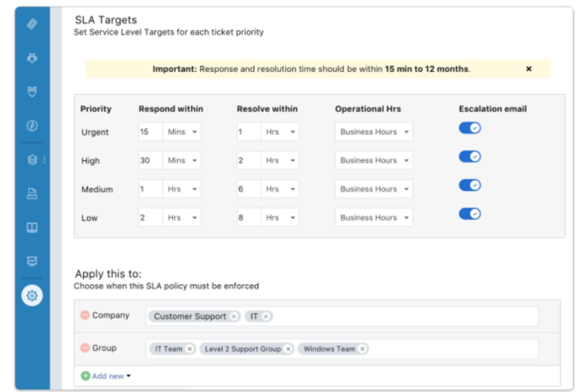Click inside the Group tags field
The height and width of the screenshot is (392, 588).
tap(342, 349)
